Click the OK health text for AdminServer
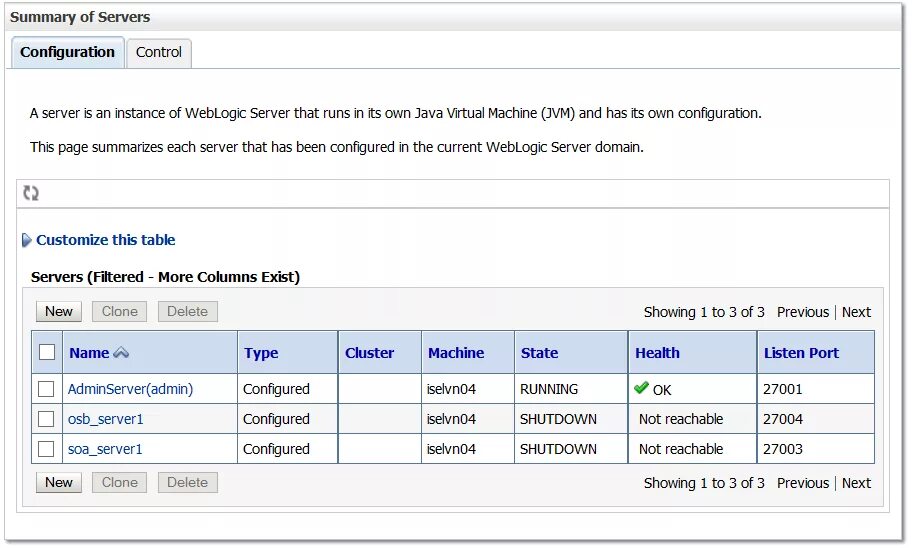Viewport: 912px width, 548px height. (x=662, y=390)
